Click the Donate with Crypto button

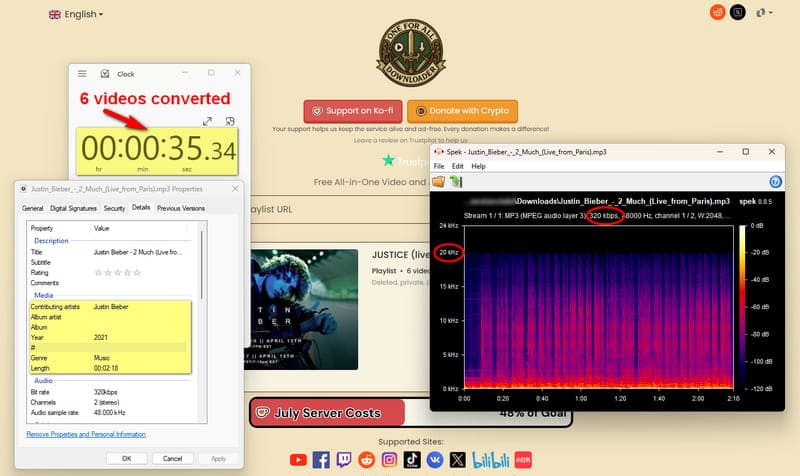tap(462, 111)
